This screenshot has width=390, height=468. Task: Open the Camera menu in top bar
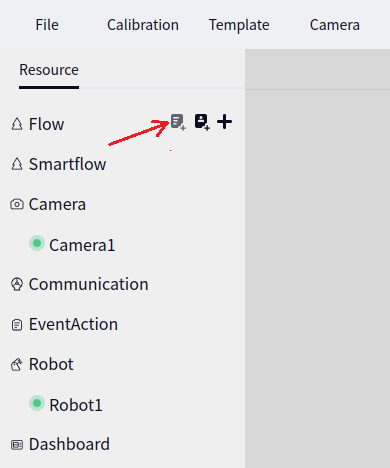[x=335, y=25]
